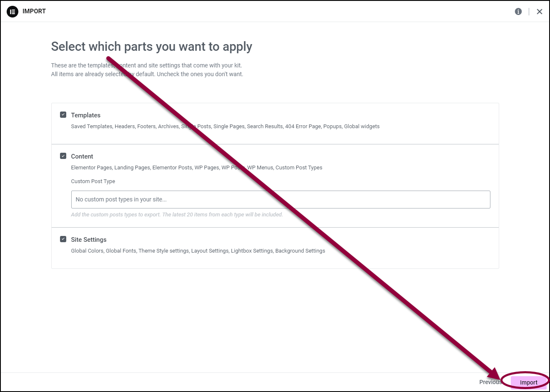The image size is (550, 392).
Task: Toggle the Site Settings checkbox
Action: pos(63,239)
